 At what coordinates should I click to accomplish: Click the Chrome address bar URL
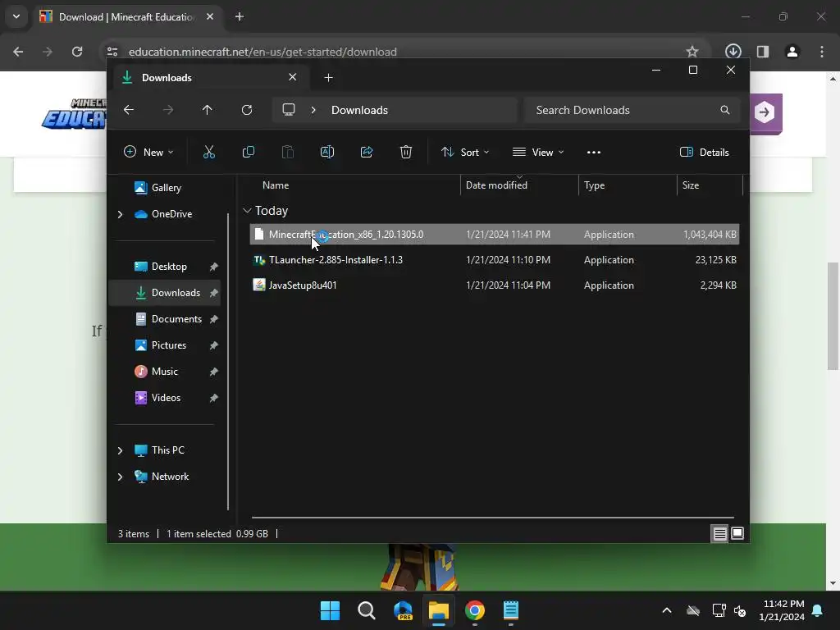click(262, 52)
